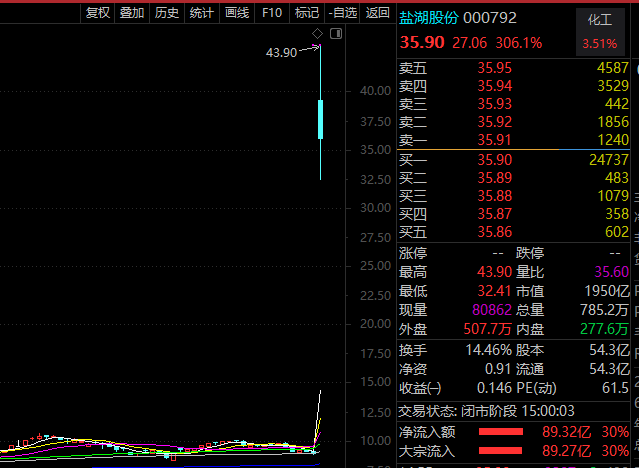639x468 pixels.
Task: Click the 40.00 price axis label
Action: click(x=375, y=91)
